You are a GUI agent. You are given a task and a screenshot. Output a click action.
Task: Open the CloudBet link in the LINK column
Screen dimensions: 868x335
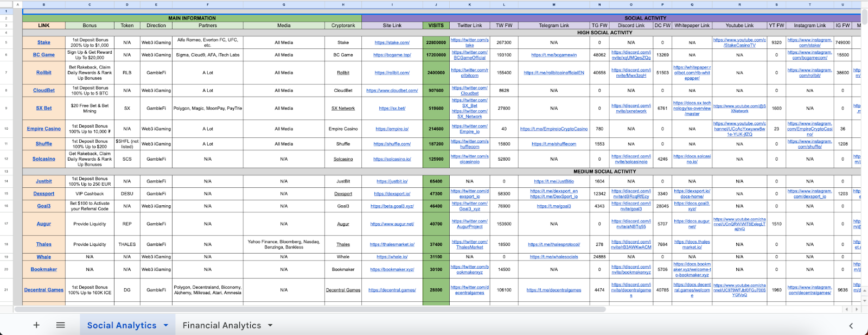pyautogui.click(x=44, y=91)
